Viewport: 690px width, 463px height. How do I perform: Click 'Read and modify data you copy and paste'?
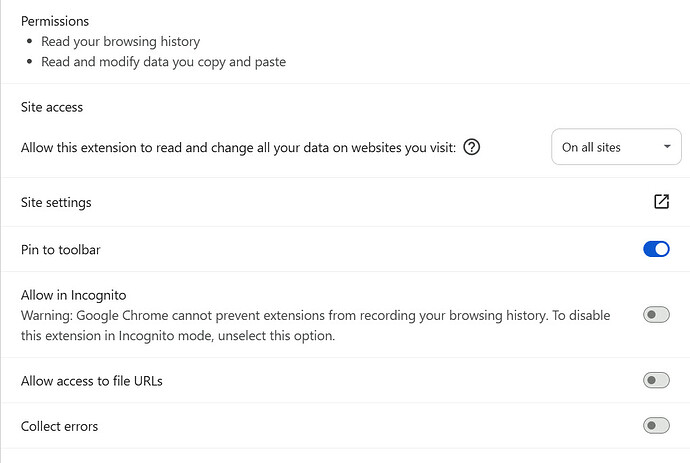(x=164, y=62)
